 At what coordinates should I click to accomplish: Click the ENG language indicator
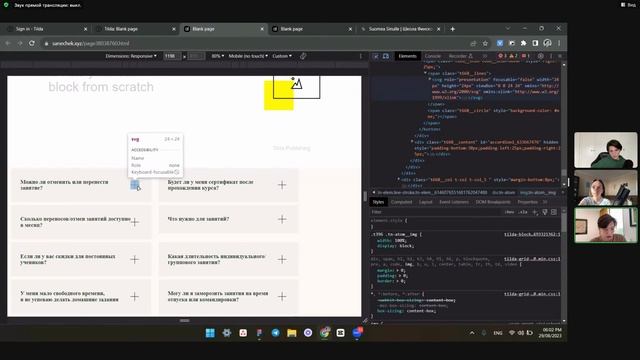[x=498, y=333]
